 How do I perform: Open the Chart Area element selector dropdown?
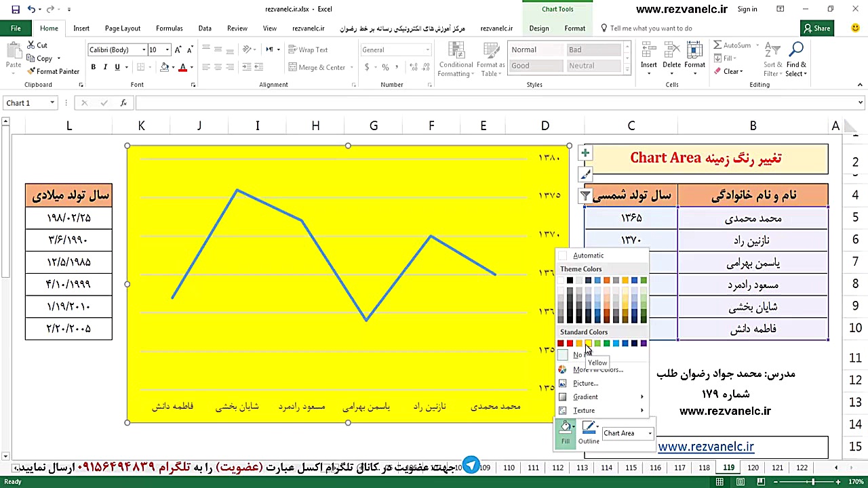tap(650, 433)
